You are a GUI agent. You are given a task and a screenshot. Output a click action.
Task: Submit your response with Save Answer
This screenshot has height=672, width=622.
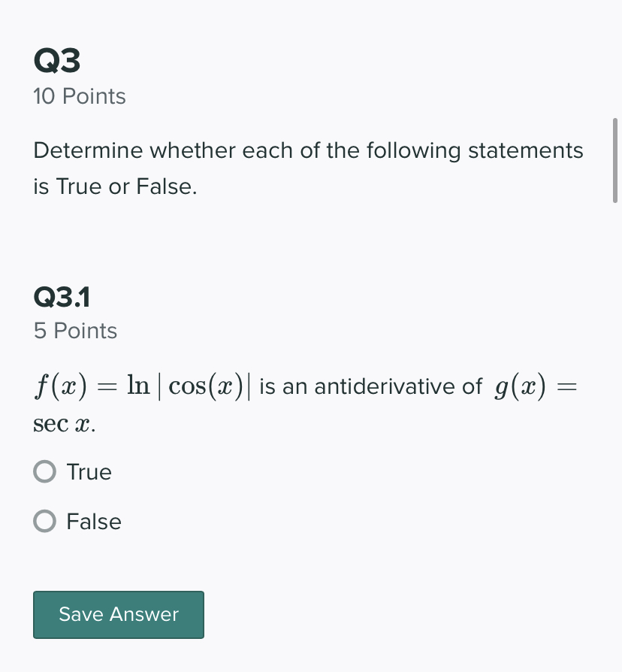[118, 614]
